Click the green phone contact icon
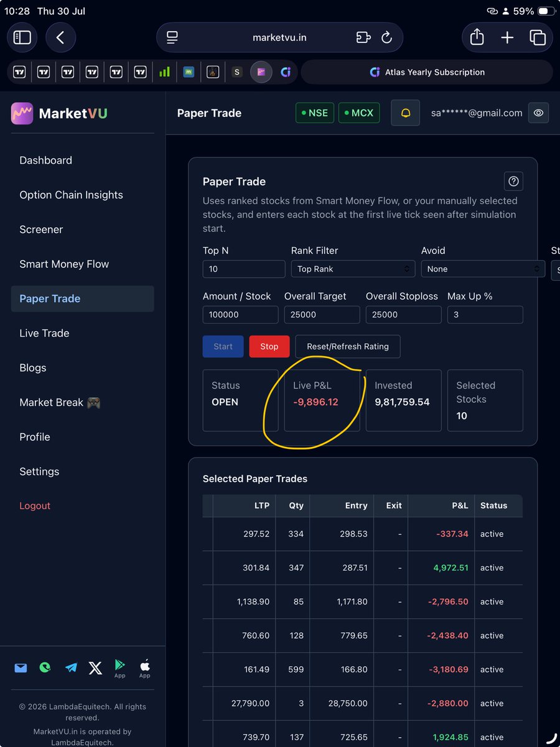560x747 pixels. (45, 668)
